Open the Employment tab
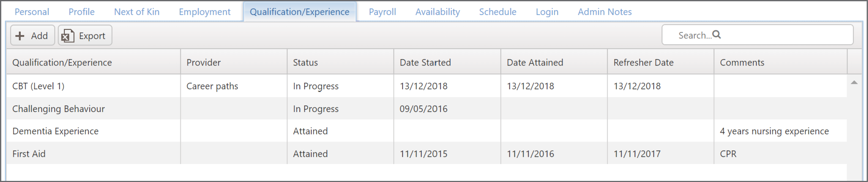The image size is (868, 182). tap(205, 12)
